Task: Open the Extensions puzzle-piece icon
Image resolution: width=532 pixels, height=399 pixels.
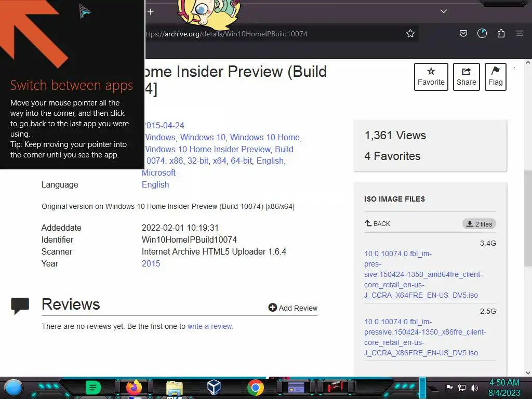Action: coord(501,33)
